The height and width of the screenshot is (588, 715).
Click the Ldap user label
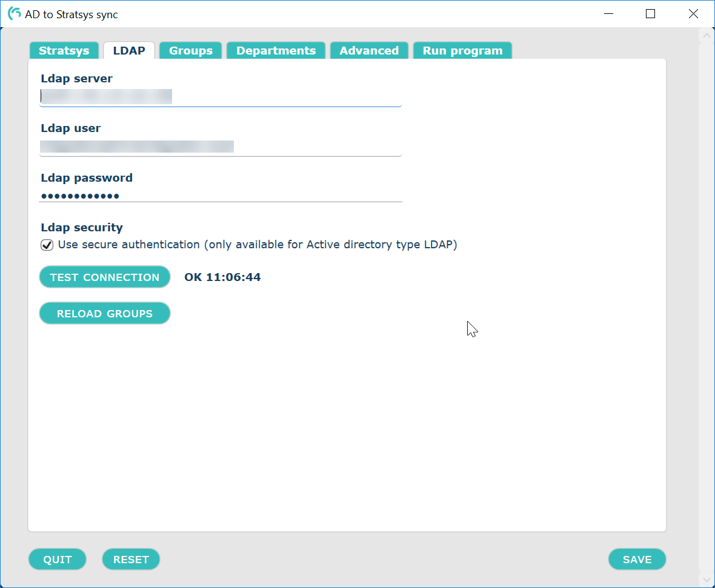pos(71,128)
